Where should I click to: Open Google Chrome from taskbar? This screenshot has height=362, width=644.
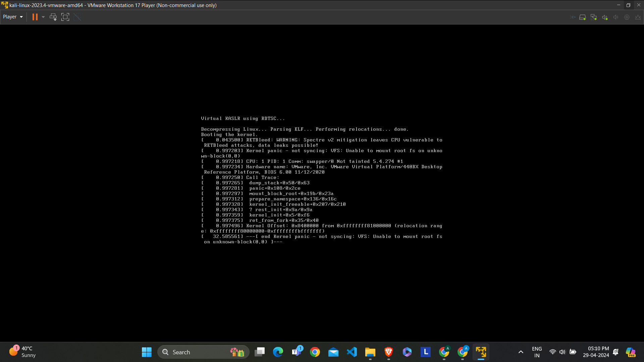pyautogui.click(x=315, y=352)
